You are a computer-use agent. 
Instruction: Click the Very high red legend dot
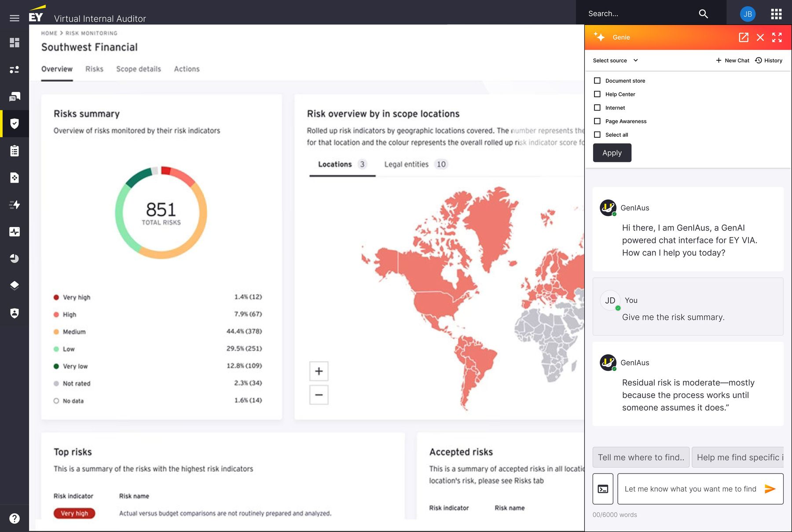pyautogui.click(x=56, y=297)
